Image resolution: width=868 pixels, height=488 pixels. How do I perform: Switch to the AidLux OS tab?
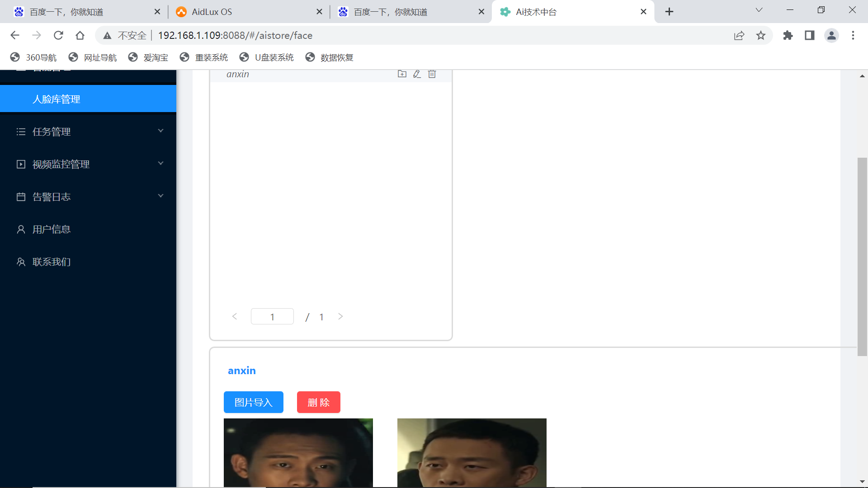(x=249, y=12)
